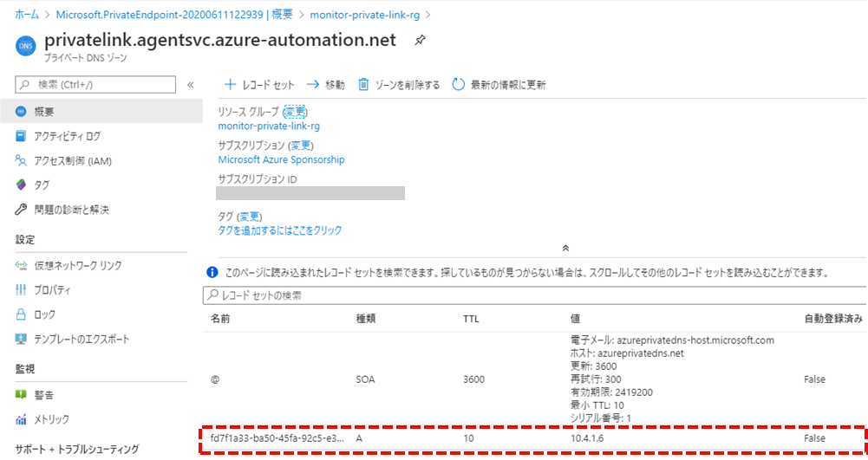Viewport: 868px width, 460px height.
Task: Click the 10.4.1.6 value cell
Action: pos(587,438)
